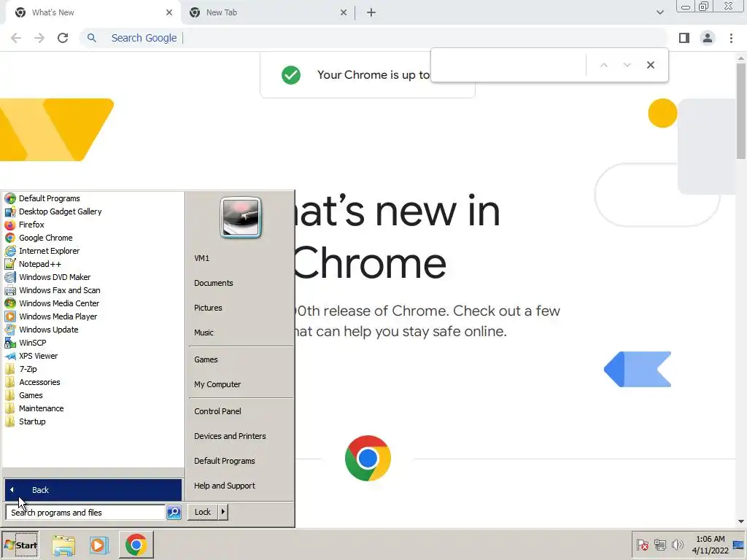Open a new tab with the plus button
Screen dimensions: 747x560
click(x=371, y=12)
